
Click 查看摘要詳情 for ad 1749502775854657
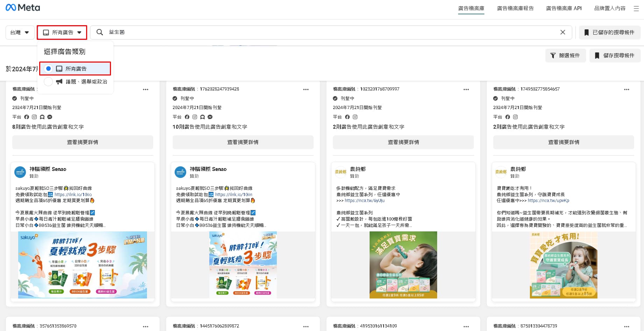click(563, 142)
